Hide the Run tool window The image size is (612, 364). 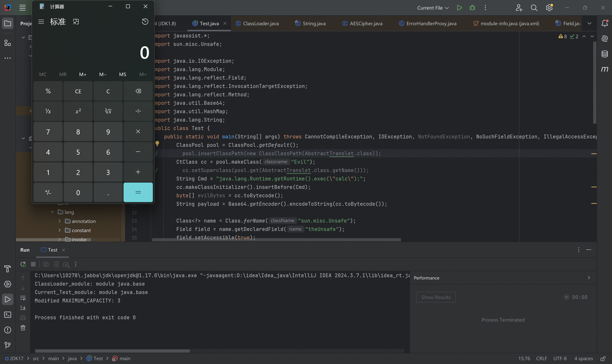coord(588,250)
